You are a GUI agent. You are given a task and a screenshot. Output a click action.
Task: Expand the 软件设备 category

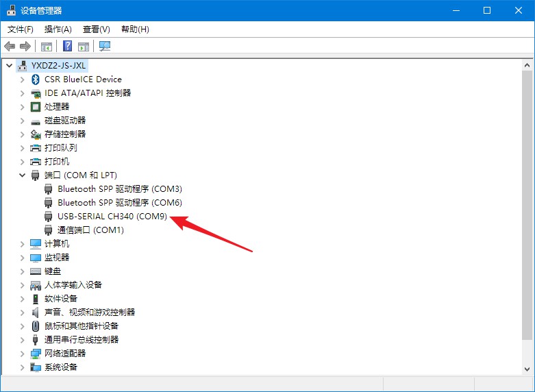(x=23, y=298)
